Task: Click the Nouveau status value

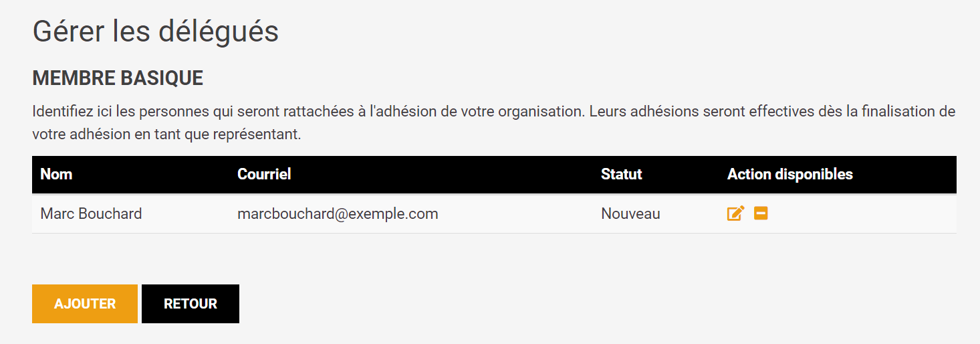Action: [x=630, y=214]
